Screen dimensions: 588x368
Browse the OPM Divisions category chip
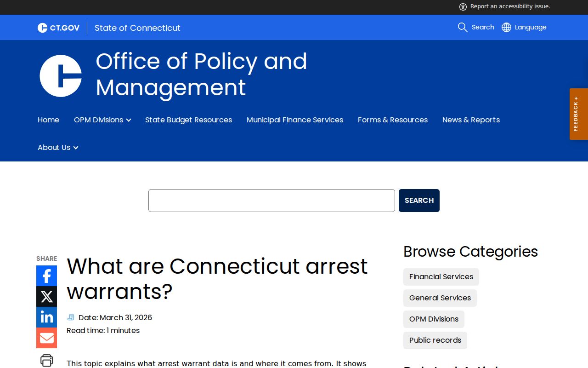(434, 319)
